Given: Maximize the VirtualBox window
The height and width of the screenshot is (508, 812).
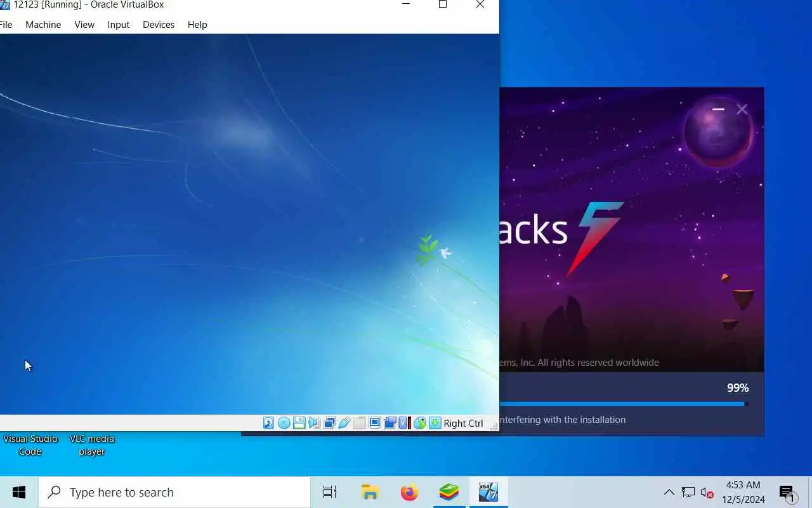Looking at the screenshot, I should [x=443, y=4].
